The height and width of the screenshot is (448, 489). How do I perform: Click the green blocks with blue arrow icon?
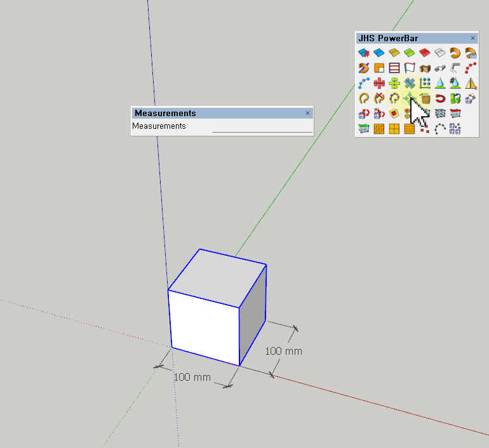(x=455, y=98)
